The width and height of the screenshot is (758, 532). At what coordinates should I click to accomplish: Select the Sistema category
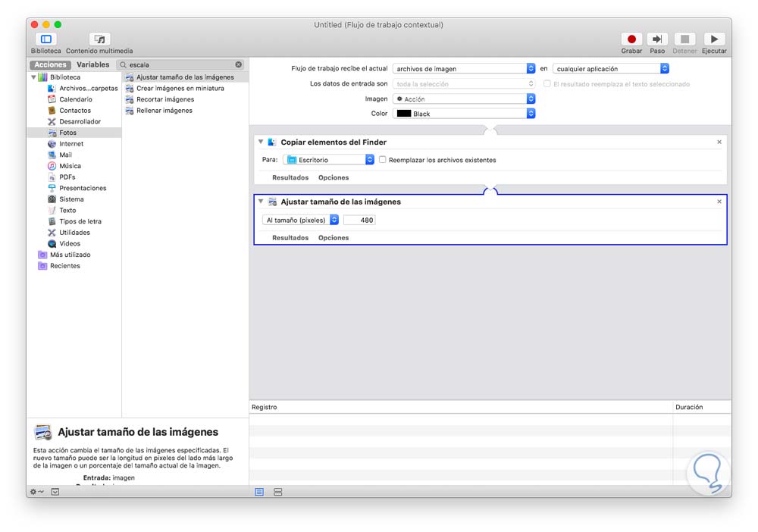click(66, 199)
